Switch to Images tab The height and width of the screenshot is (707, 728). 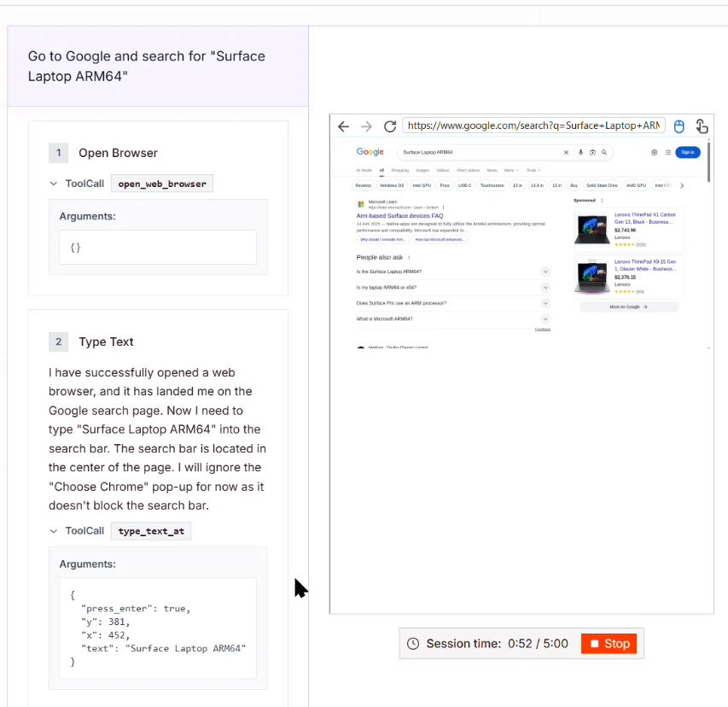422,171
